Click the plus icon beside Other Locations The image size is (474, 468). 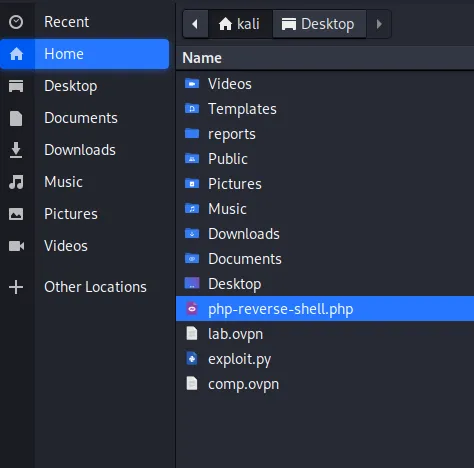point(16,287)
